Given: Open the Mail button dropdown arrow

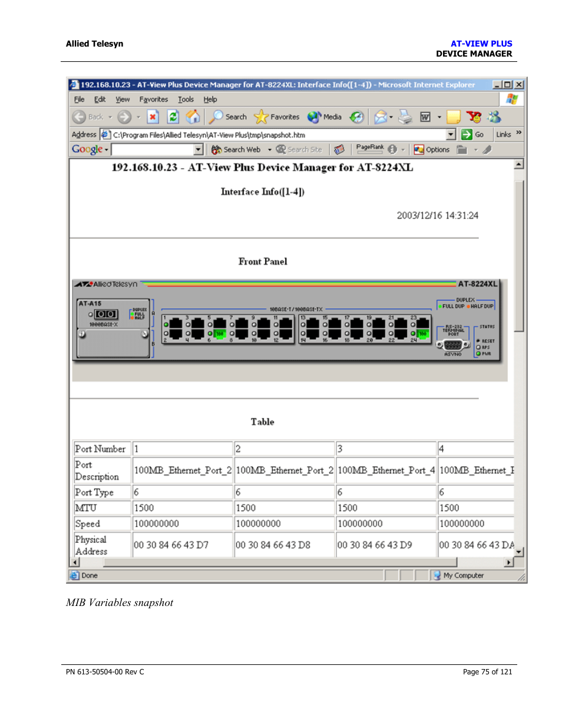Looking at the screenshot, I should [391, 117].
